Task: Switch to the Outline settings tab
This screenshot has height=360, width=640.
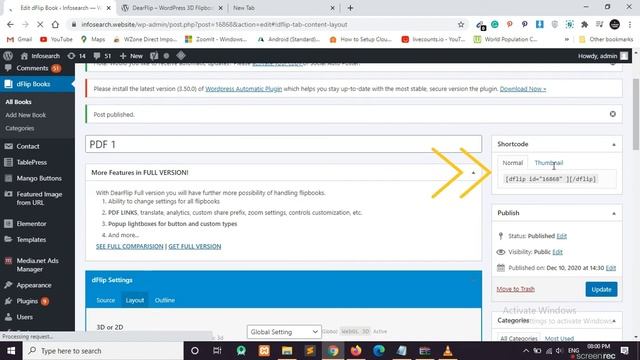Action: [165, 300]
